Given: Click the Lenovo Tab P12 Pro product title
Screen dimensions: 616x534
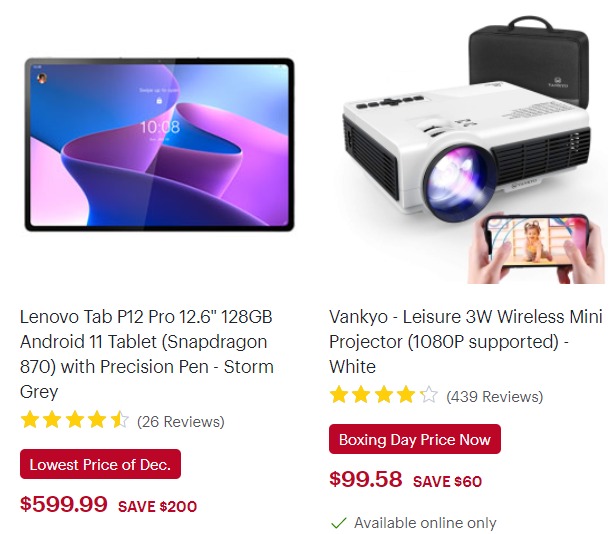Looking at the screenshot, I should [x=147, y=354].
